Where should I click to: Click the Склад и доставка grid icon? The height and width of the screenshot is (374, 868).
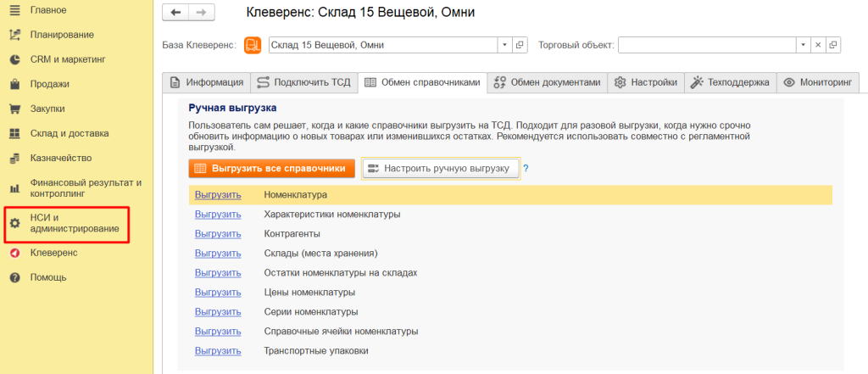[x=15, y=133]
